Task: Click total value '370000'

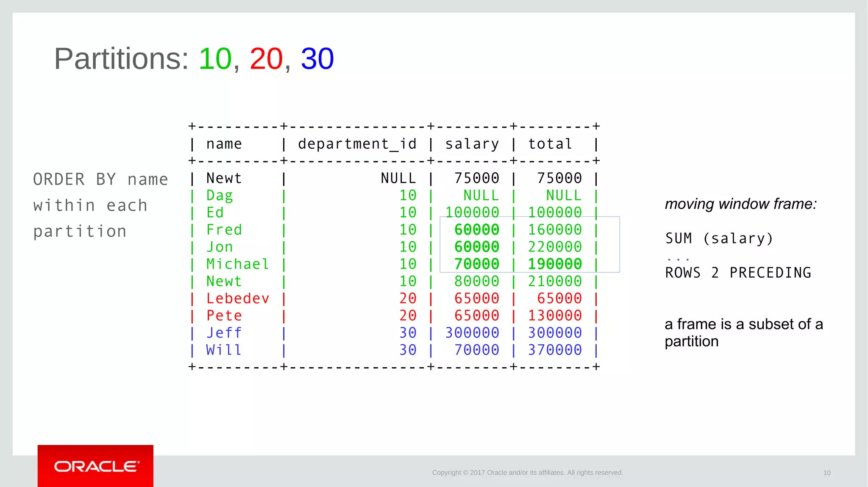Action: coord(555,350)
